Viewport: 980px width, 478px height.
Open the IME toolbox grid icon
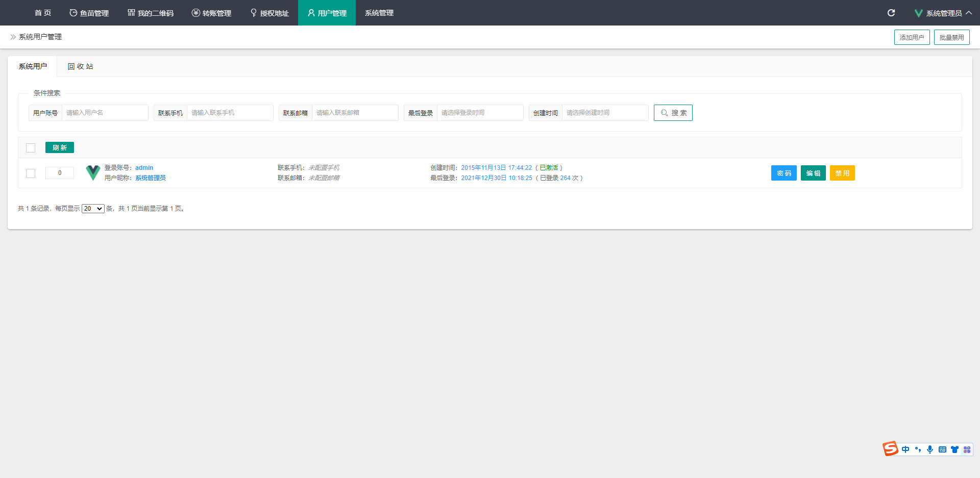point(967,449)
